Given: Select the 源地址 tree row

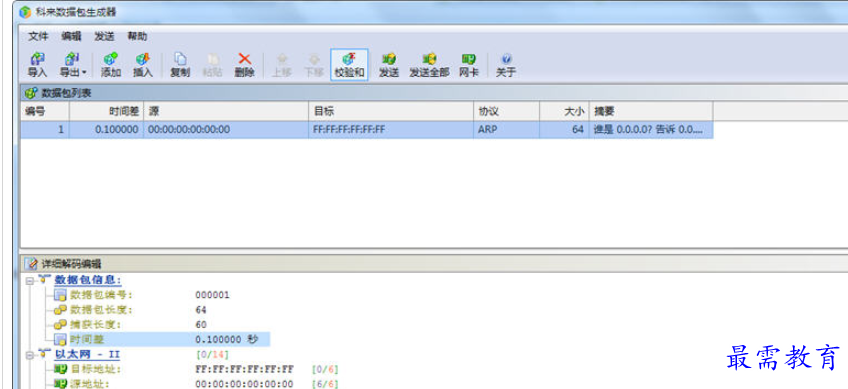Looking at the screenshot, I should point(90,384).
